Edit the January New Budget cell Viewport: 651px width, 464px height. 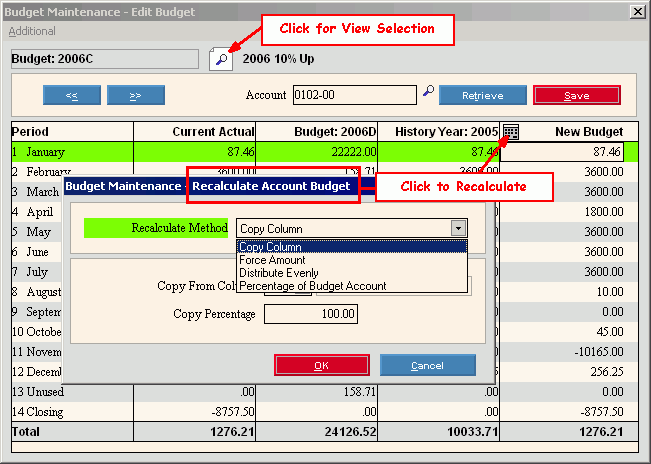(562, 152)
